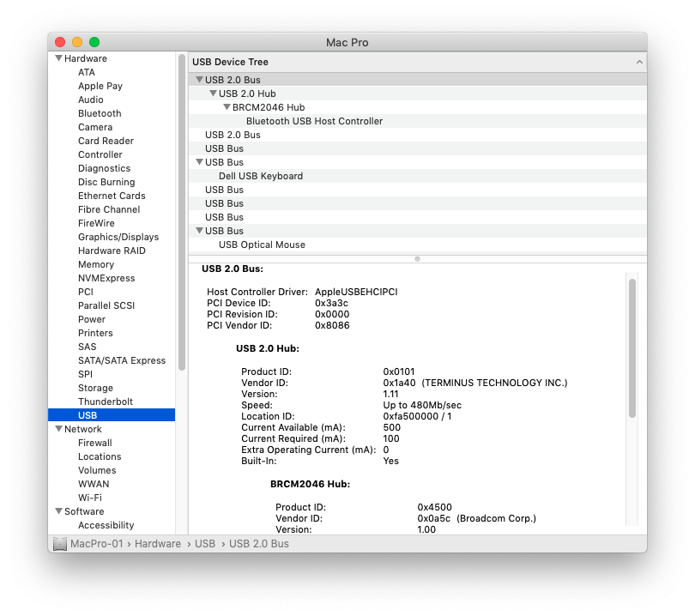
Task: Select Volumes under Network
Action: 97,471
